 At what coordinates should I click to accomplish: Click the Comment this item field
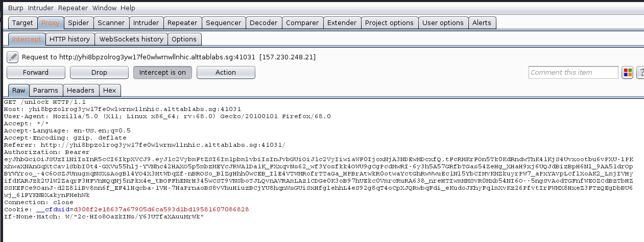[x=573, y=73]
